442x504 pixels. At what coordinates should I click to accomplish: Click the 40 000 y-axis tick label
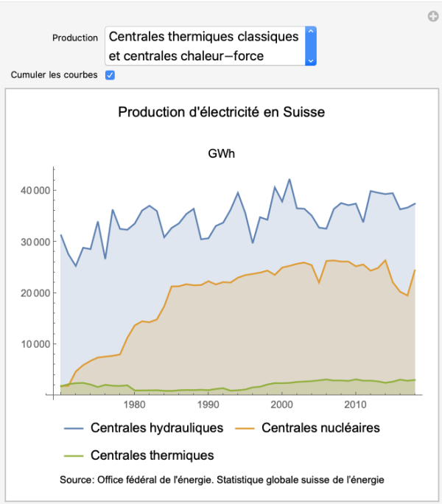click(x=34, y=190)
